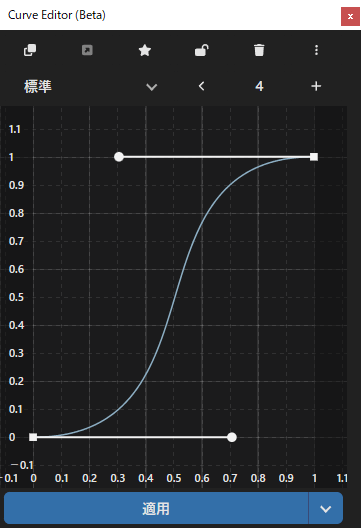The width and height of the screenshot is (361, 528).
Task: Click the grayed-out arrow-in-square icon
Action: coord(87,50)
